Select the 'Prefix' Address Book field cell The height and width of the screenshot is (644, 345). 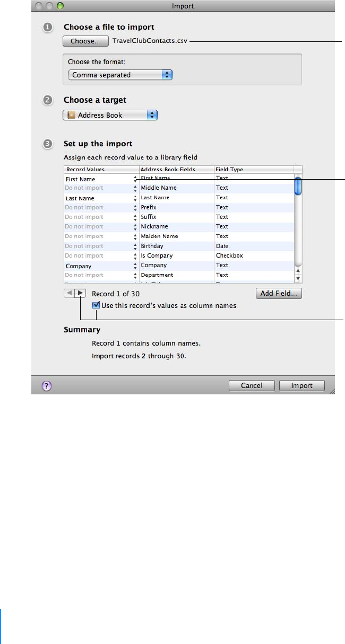[x=176, y=207]
